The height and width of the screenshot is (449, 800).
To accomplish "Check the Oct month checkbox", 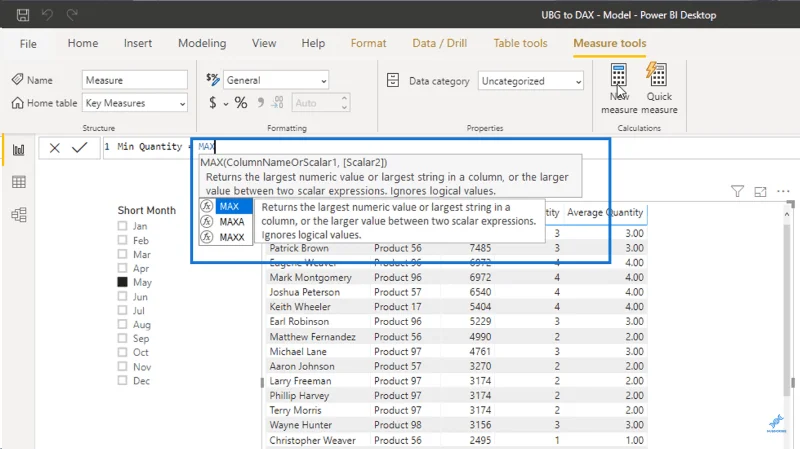I will tap(122, 352).
